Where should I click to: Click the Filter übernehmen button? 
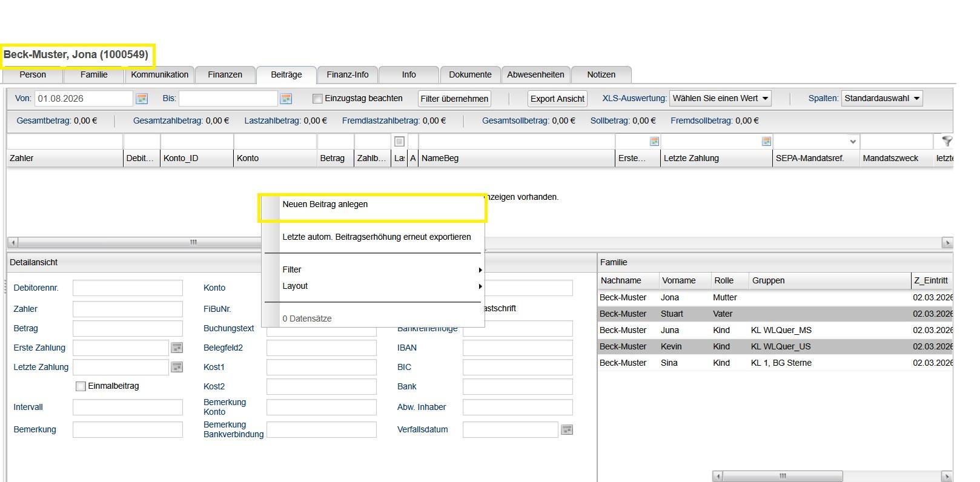pos(454,99)
